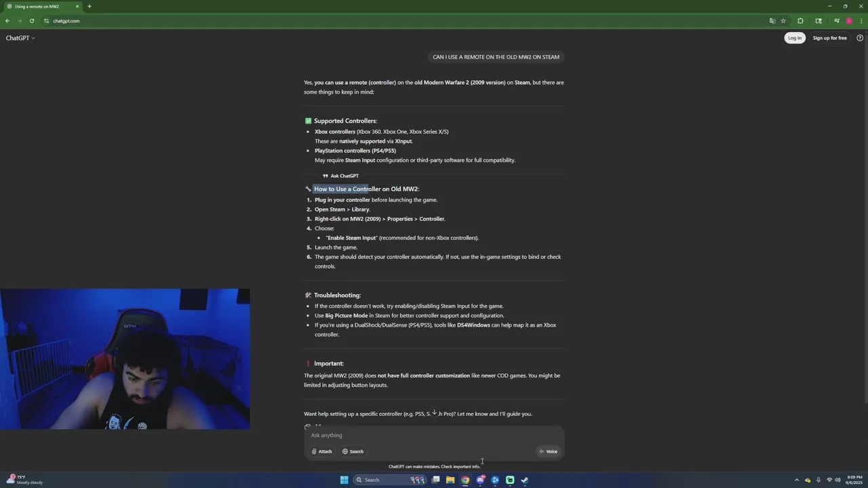This screenshot has width=868, height=488.
Task: Open Task View on the taskbar
Action: [435, 480]
